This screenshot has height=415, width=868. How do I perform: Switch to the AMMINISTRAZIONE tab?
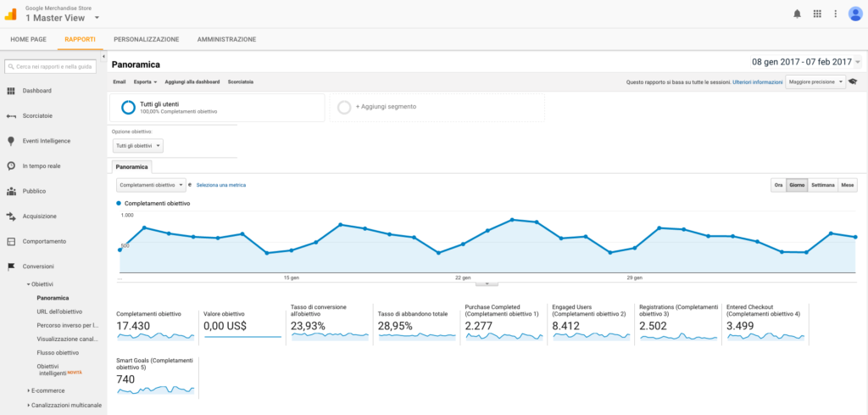pyautogui.click(x=226, y=39)
